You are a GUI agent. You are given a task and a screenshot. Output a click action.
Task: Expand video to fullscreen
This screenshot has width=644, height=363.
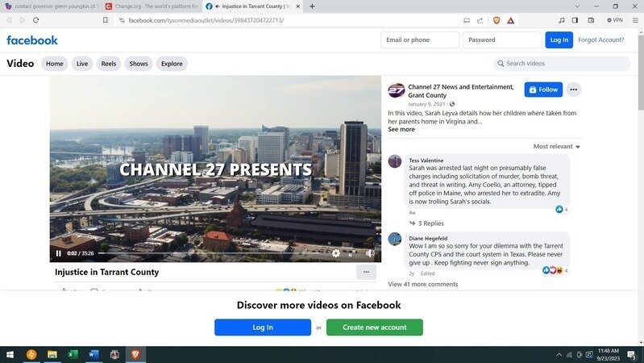click(353, 253)
